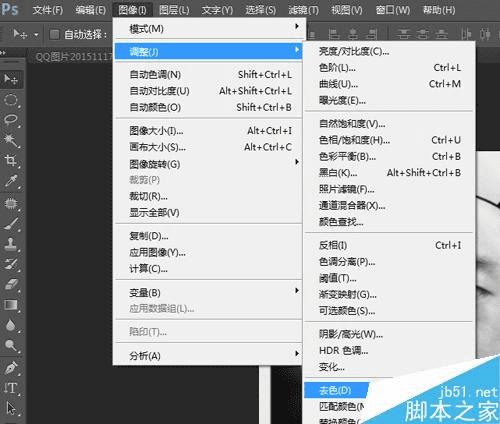Toggle the 自动选择 checkbox
This screenshot has height=424, width=500.
(x=54, y=34)
